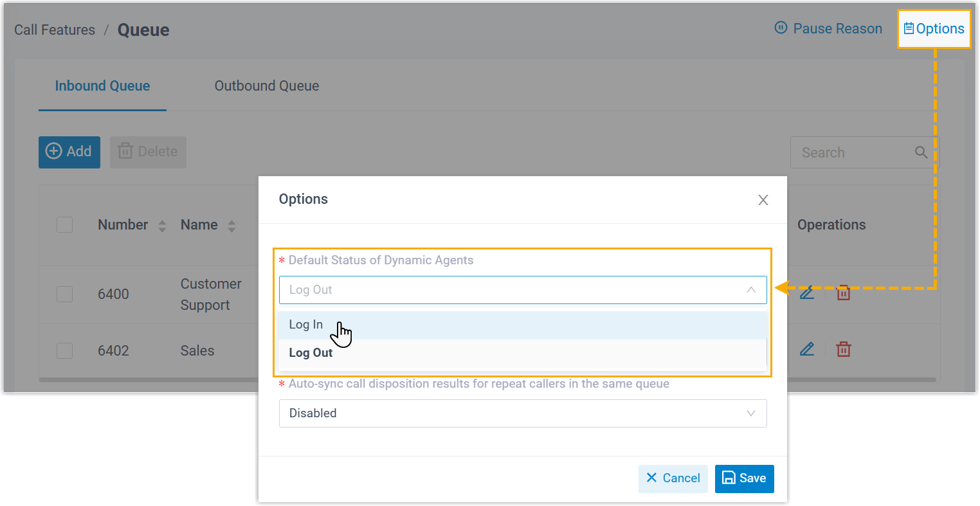Click the trash icon for Sales queue

coord(843,349)
